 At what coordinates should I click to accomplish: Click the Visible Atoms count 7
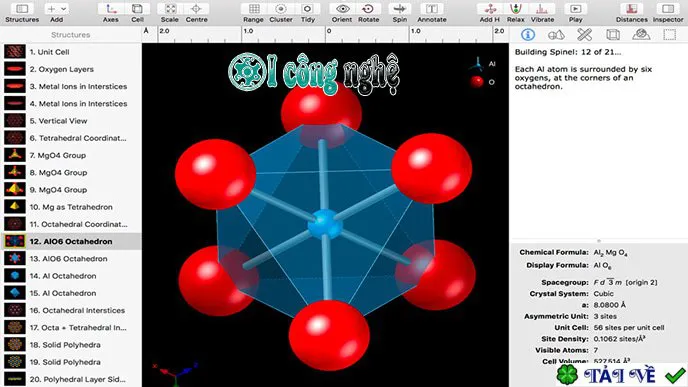click(595, 350)
